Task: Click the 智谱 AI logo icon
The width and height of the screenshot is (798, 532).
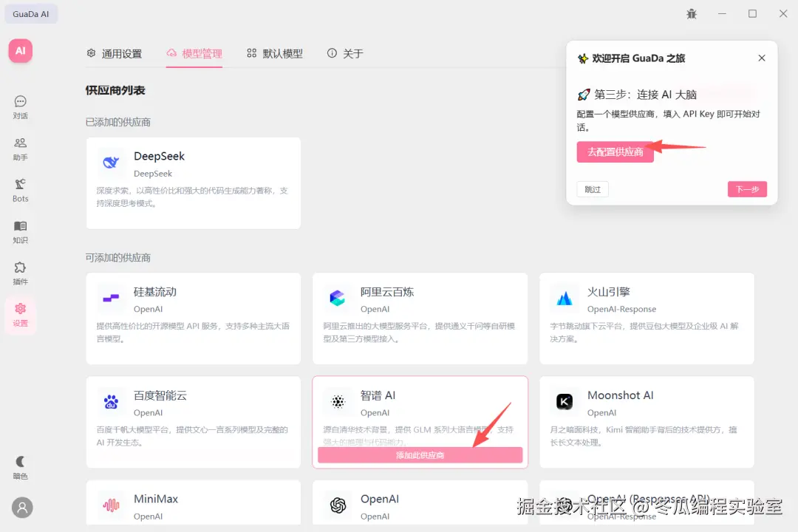Action: tap(338, 402)
